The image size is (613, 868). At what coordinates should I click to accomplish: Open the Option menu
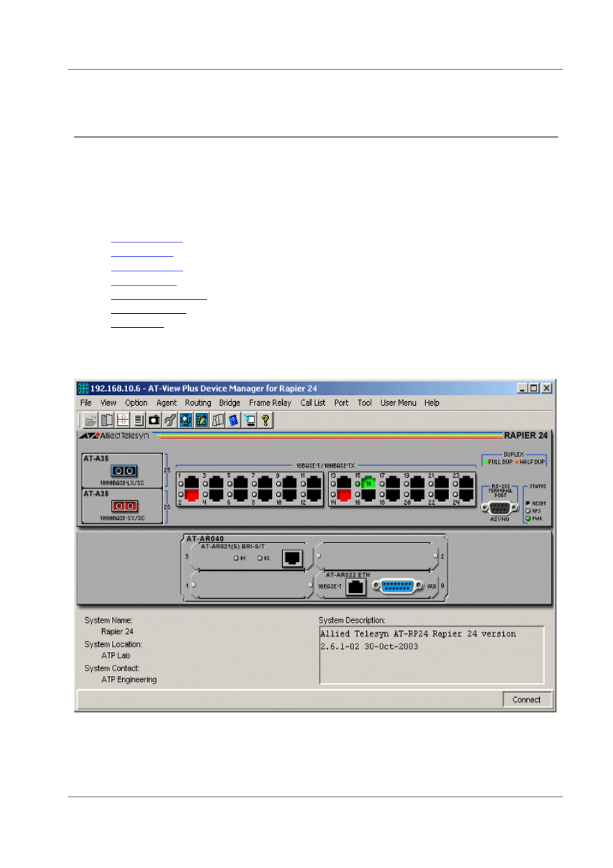(x=136, y=403)
